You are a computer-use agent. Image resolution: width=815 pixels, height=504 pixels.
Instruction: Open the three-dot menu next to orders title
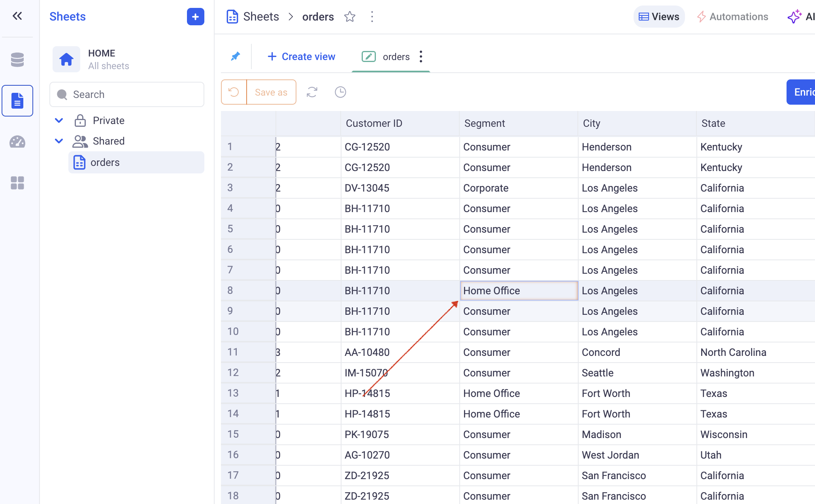[x=372, y=17]
